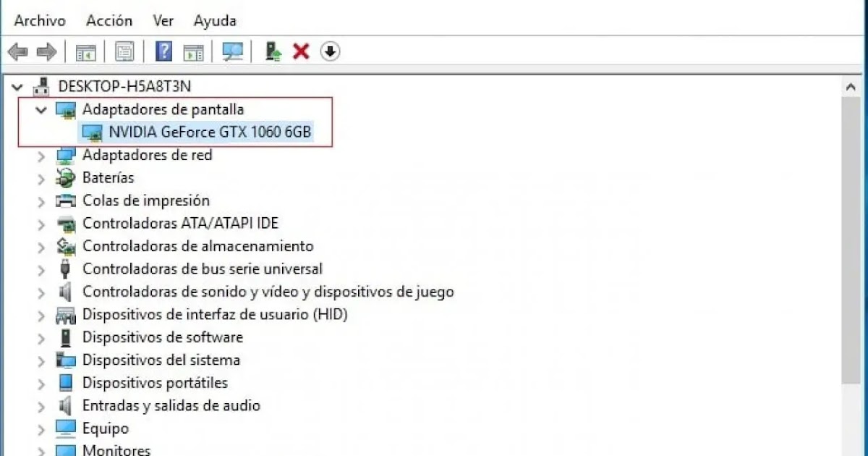Expand the Dispositivos de interfaz de usuario node
The image size is (868, 456).
(x=41, y=315)
